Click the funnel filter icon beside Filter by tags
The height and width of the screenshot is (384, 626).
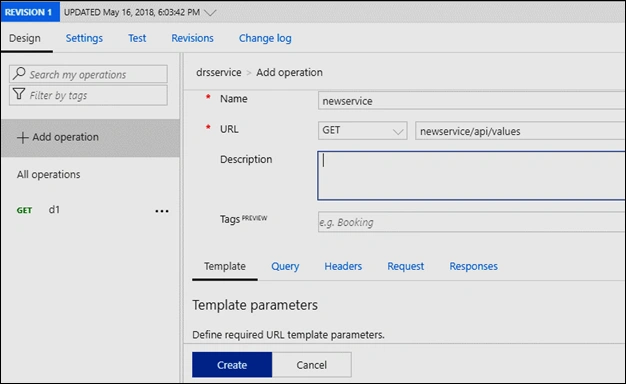click(19, 94)
